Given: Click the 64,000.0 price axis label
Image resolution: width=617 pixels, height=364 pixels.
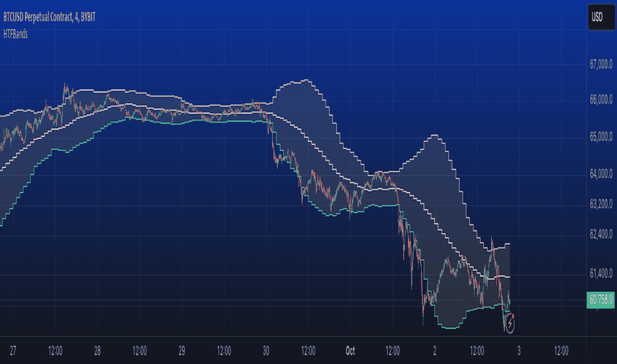Looking at the screenshot, I should (x=601, y=174).
